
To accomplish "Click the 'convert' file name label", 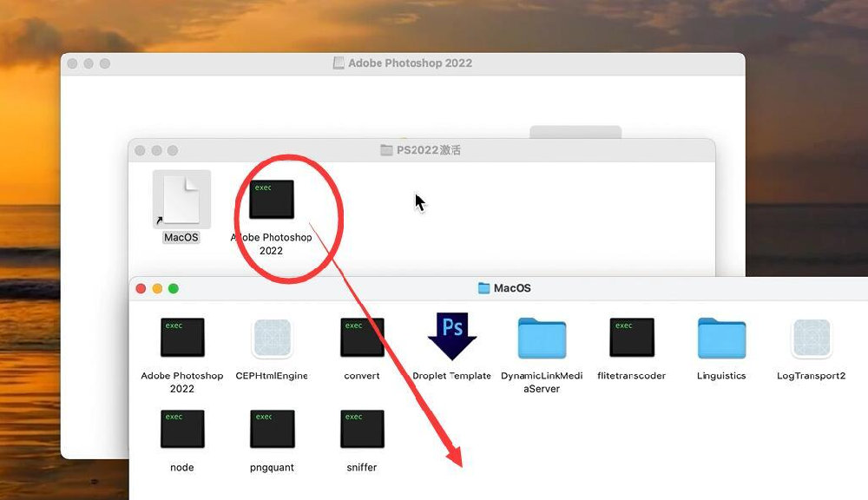I will tap(362, 375).
